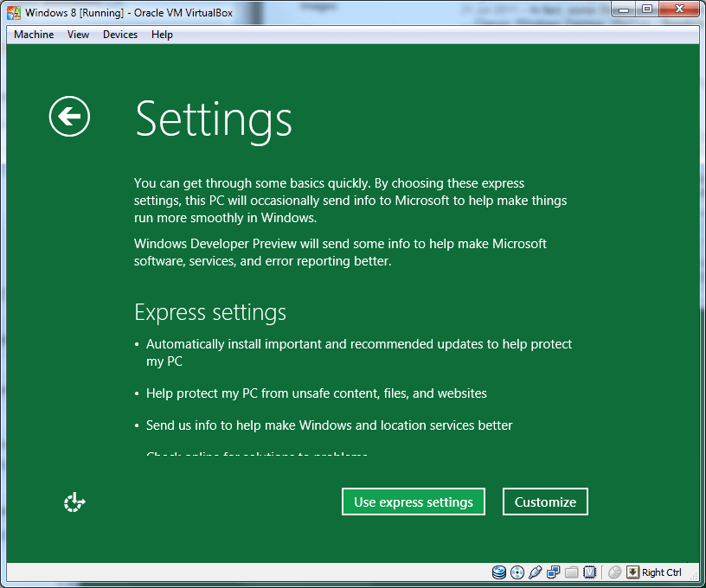Click 'Help protect my PC' bullet text
The width and height of the screenshot is (706, 588).
pos(317,393)
